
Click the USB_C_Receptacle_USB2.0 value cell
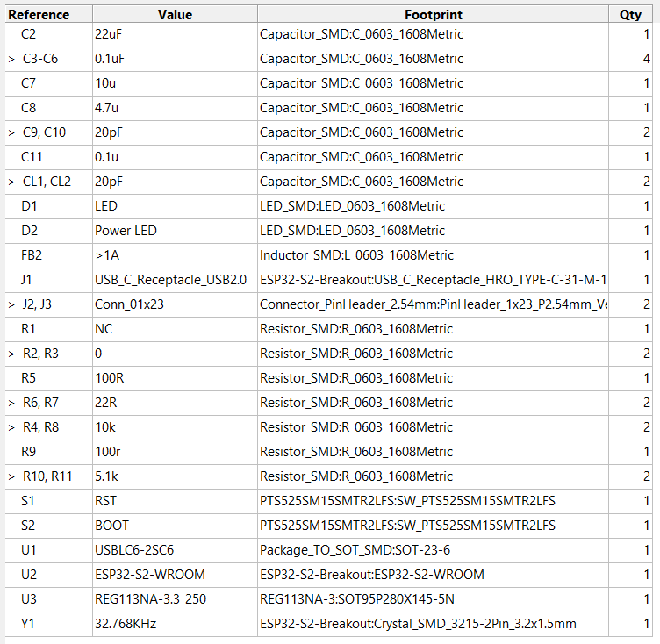click(x=171, y=280)
